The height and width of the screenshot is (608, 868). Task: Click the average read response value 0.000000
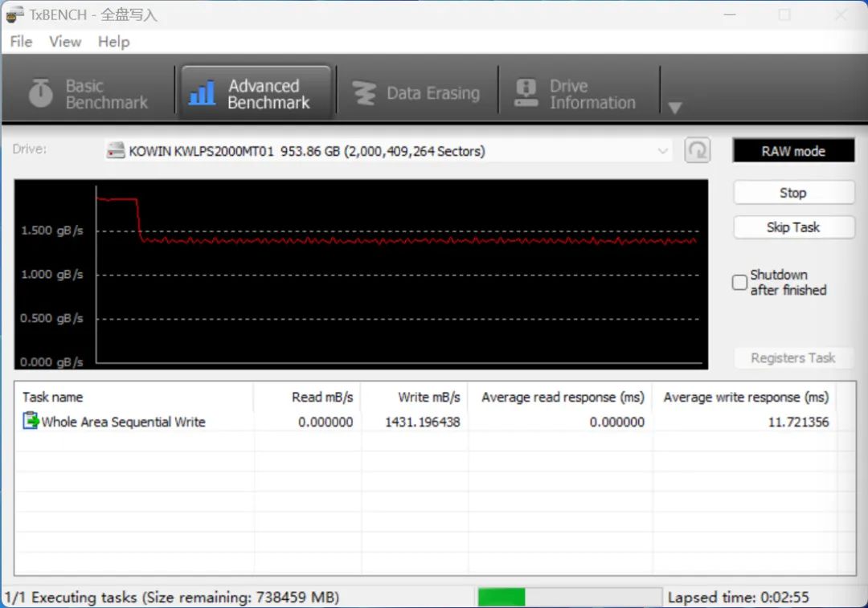coord(616,422)
